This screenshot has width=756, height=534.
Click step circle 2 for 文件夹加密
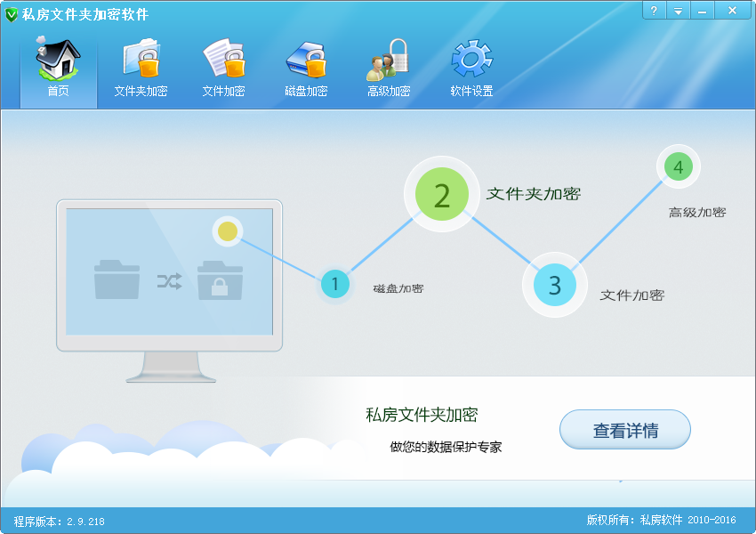[441, 194]
